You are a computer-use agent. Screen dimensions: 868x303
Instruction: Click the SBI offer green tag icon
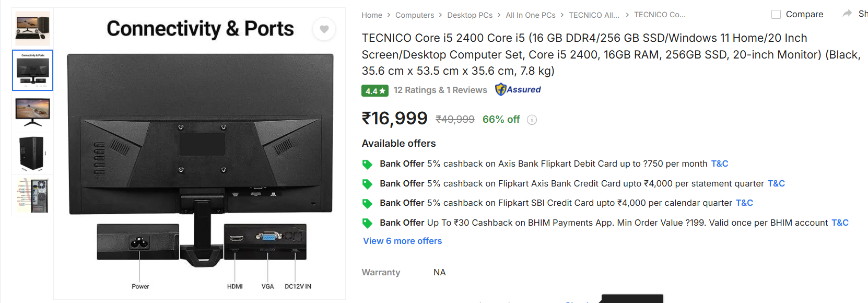click(368, 204)
